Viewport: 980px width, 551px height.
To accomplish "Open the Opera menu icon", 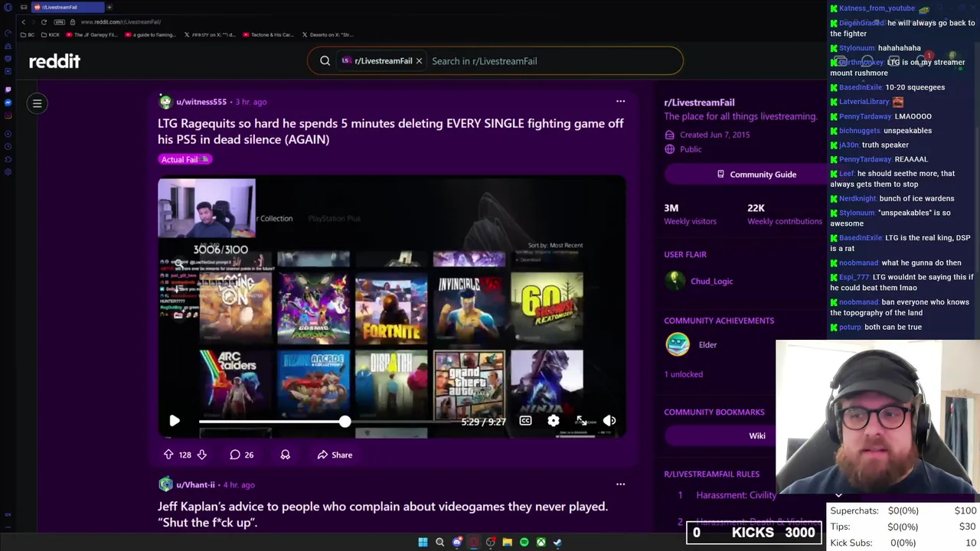I will point(8,7).
